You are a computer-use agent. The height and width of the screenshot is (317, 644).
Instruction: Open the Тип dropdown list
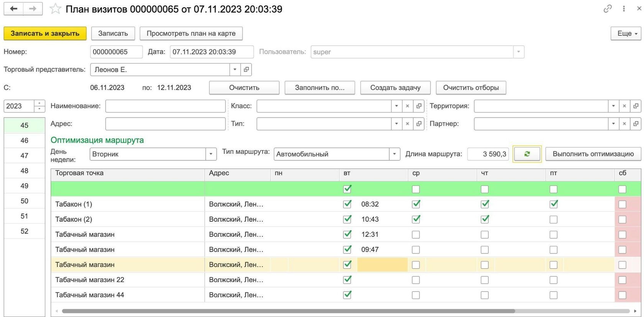point(396,124)
